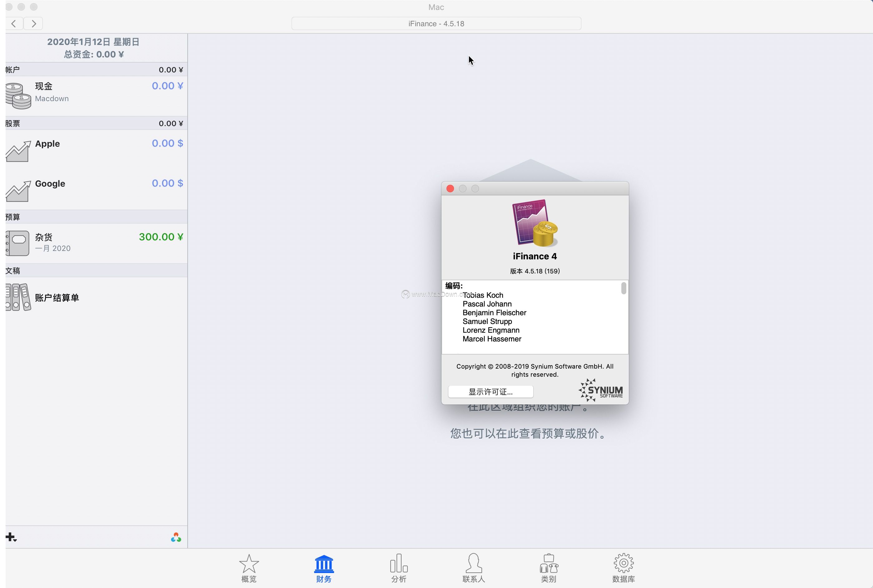Select the 现金 cash account coins icon

[18, 96]
